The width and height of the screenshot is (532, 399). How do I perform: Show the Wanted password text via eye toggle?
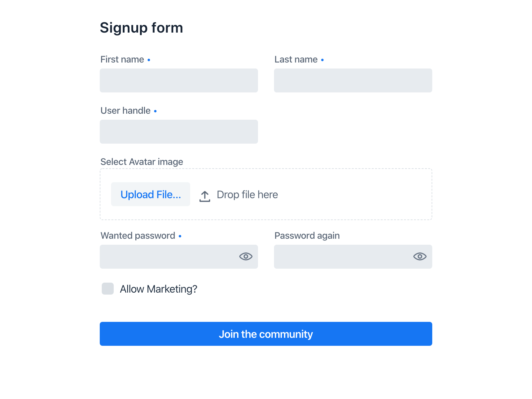point(245,256)
